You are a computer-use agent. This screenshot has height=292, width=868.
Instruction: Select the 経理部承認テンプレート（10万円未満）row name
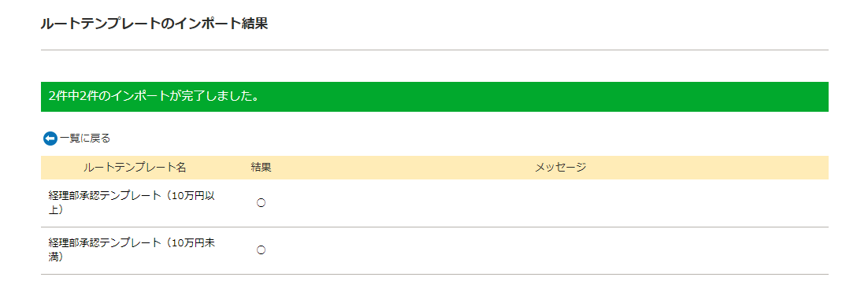[132, 250]
